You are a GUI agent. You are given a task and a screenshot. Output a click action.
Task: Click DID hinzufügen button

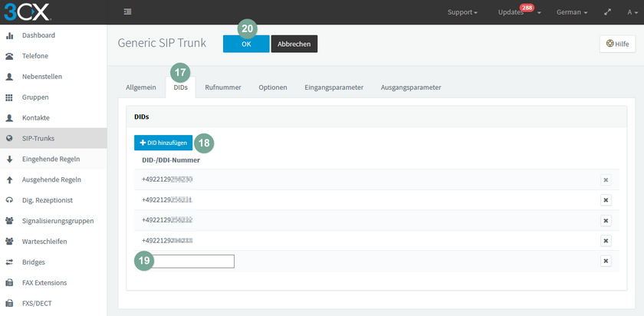coord(163,143)
